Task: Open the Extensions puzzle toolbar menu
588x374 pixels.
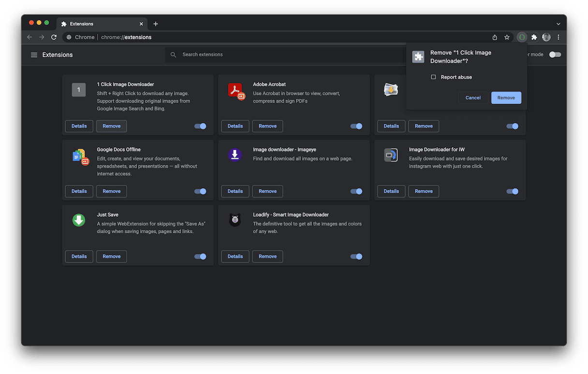Action: (534, 37)
